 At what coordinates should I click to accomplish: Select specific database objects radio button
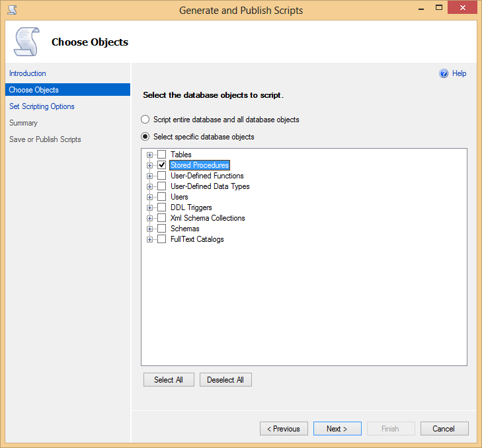[x=145, y=136]
